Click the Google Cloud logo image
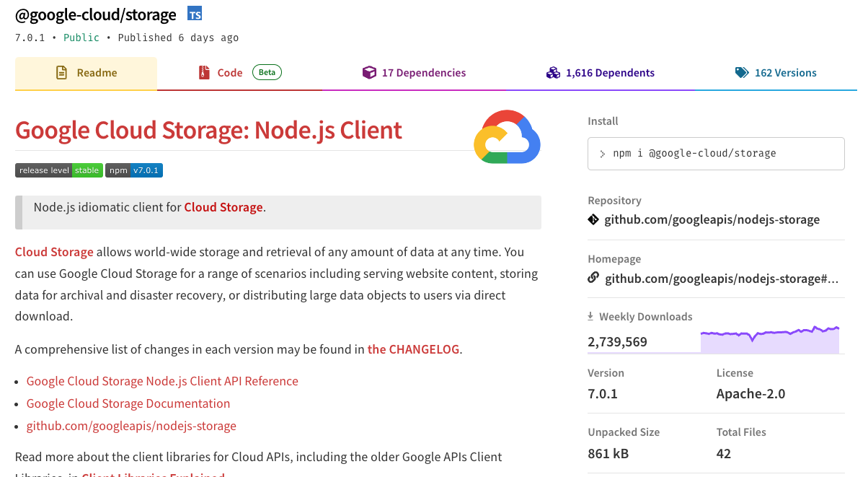Screen dimensions: 868x477 pos(507,136)
